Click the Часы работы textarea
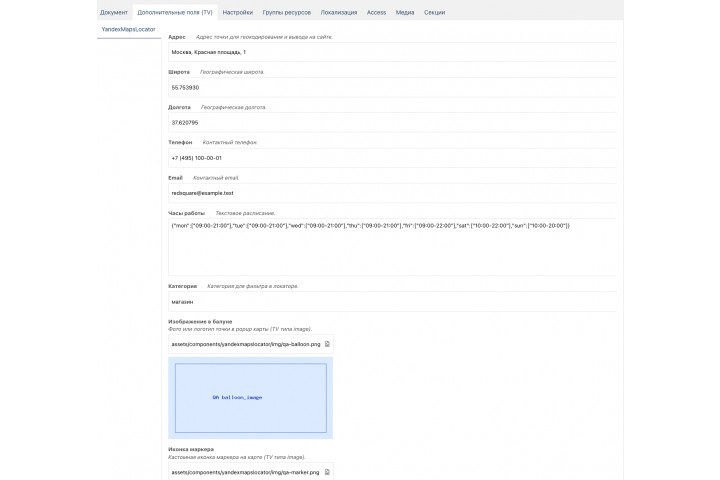720x480 pixels. (x=392, y=247)
